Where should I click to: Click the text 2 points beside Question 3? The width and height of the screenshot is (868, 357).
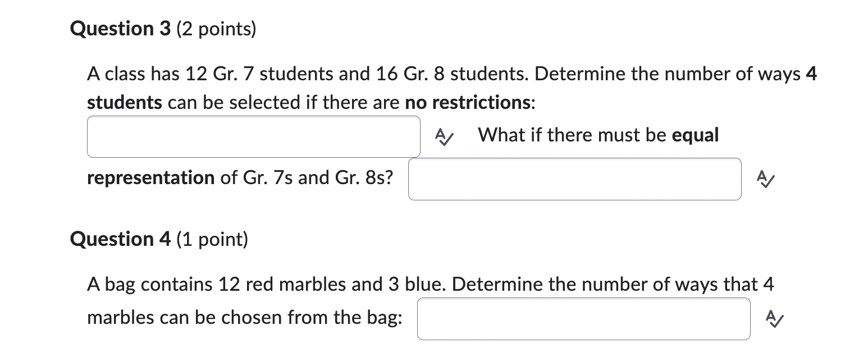tap(216, 29)
